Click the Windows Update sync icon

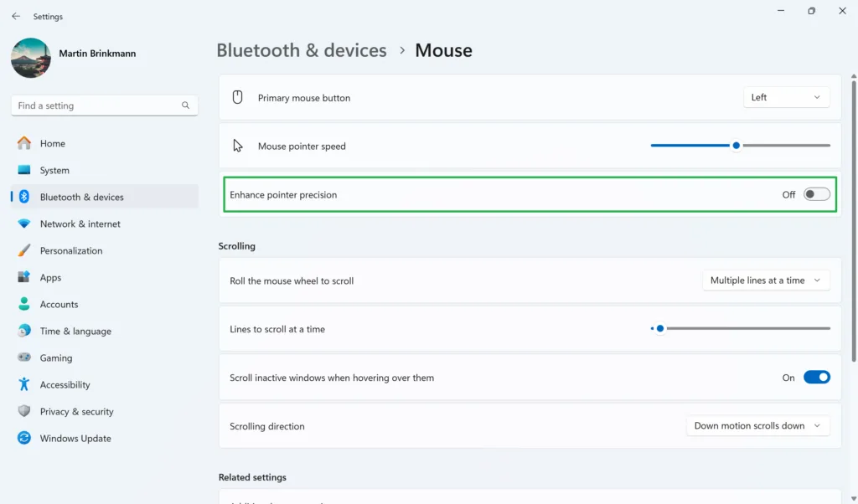click(x=24, y=438)
